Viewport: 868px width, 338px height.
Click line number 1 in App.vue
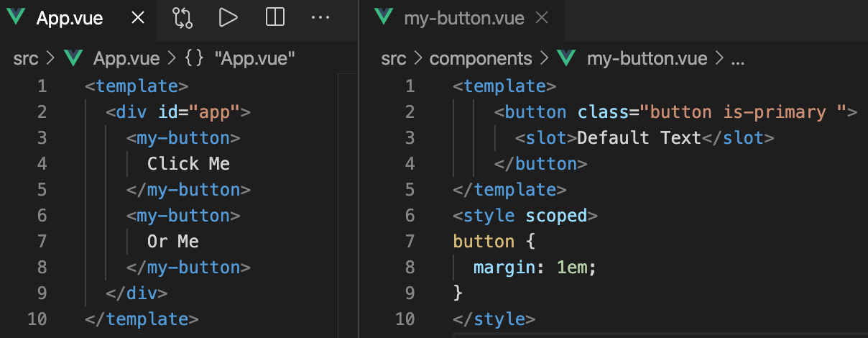tap(42, 86)
